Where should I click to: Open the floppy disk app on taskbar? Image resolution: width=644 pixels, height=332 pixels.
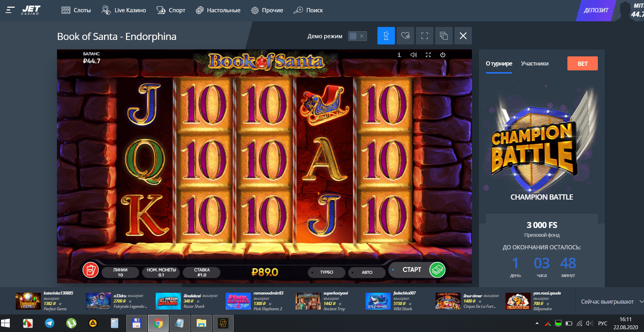(x=136, y=323)
